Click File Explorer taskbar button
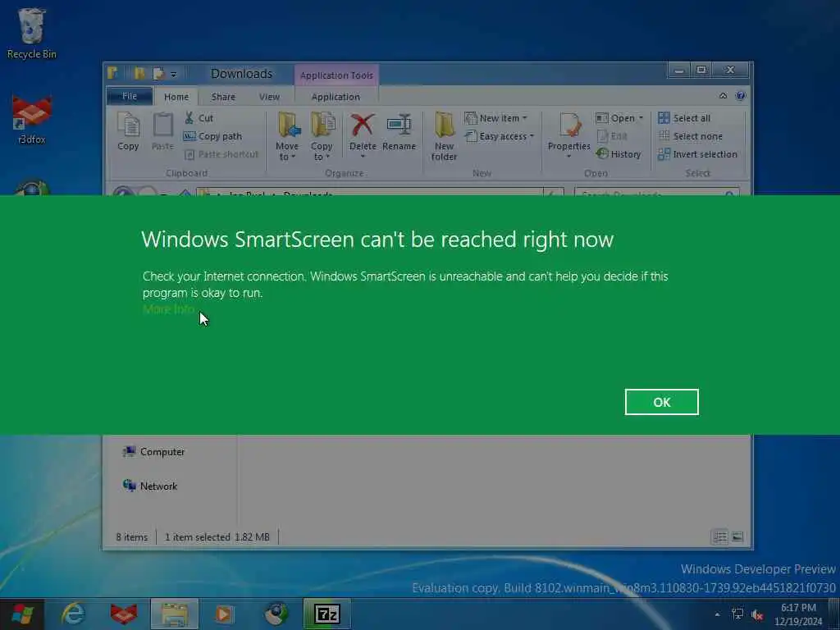The width and height of the screenshot is (840, 630). pyautogui.click(x=175, y=614)
